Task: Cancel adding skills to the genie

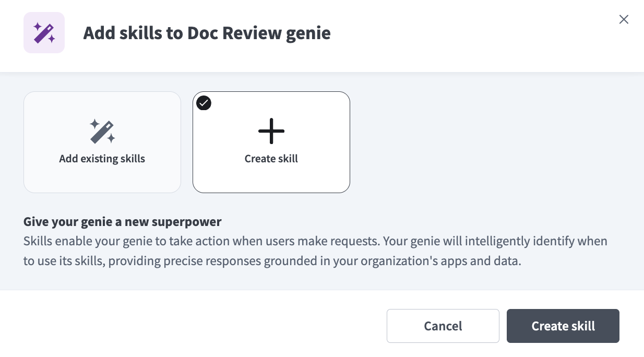Action: (443, 326)
